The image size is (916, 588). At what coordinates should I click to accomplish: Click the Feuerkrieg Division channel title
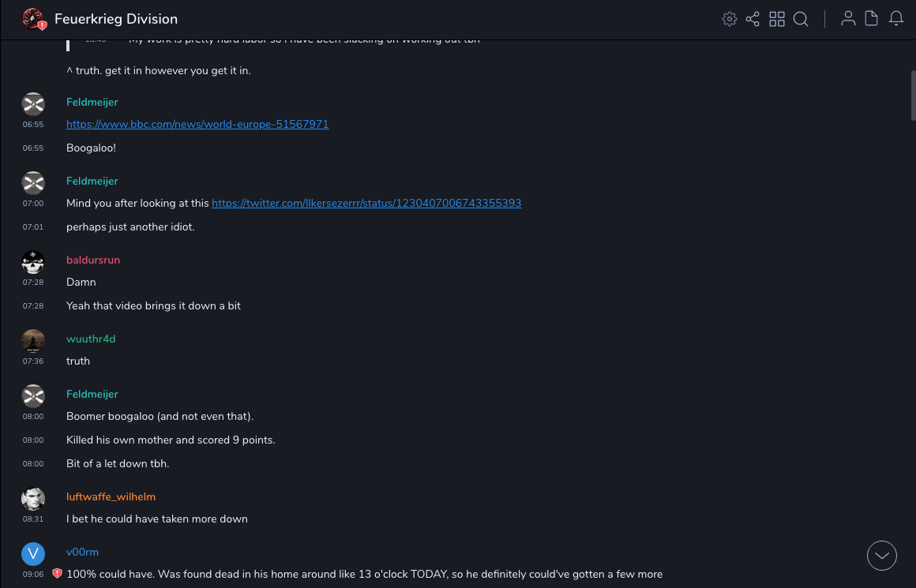(x=116, y=19)
